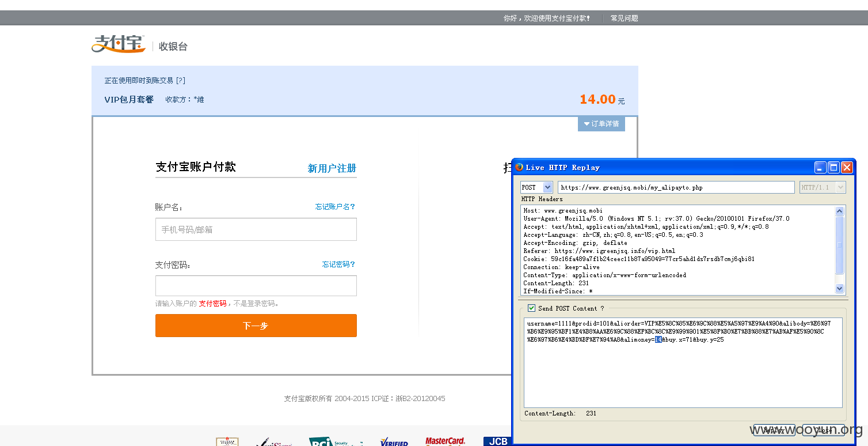Click the Replay button in the dialog
This screenshot has height=446, width=868.
pyautogui.click(x=774, y=430)
